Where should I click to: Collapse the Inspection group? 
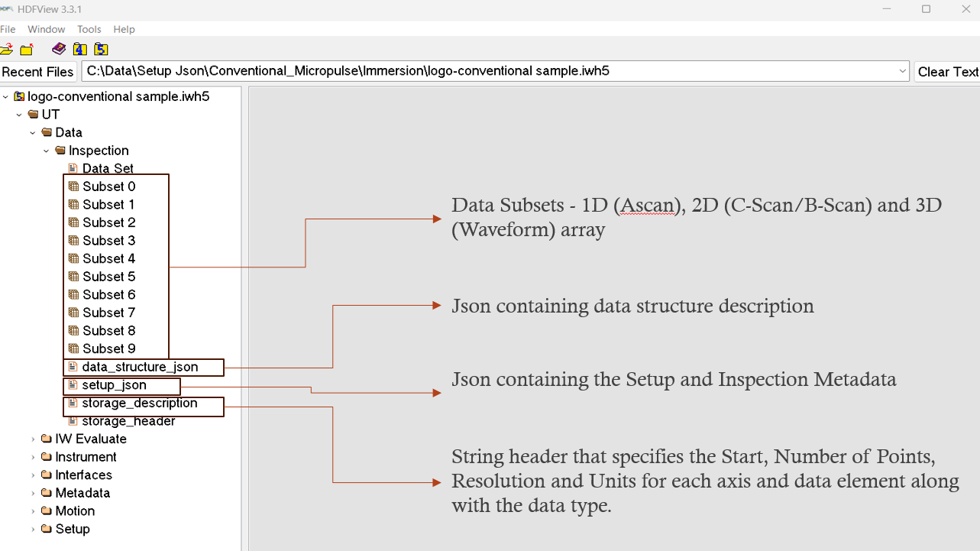click(47, 151)
